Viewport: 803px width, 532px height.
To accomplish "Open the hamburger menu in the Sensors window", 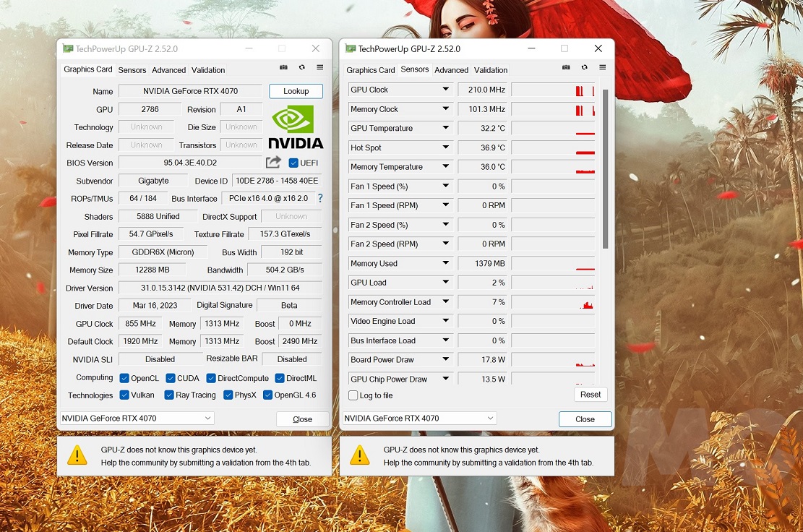I will 602,68.
